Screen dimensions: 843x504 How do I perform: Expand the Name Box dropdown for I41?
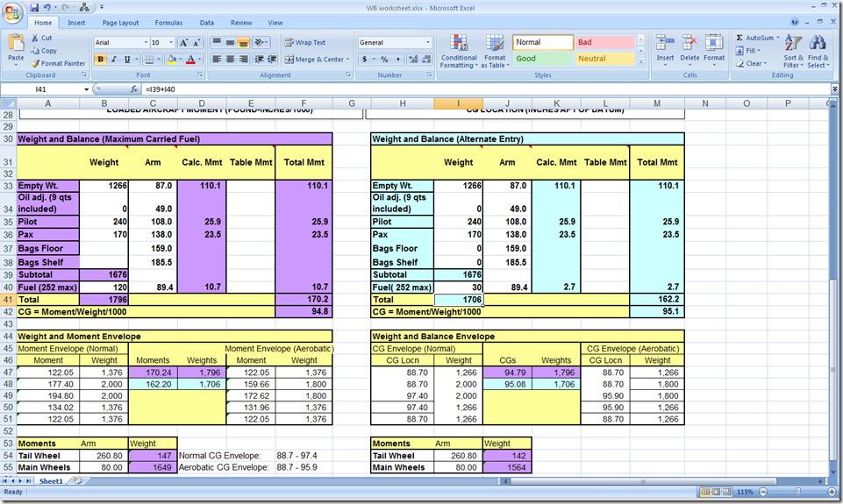point(86,89)
